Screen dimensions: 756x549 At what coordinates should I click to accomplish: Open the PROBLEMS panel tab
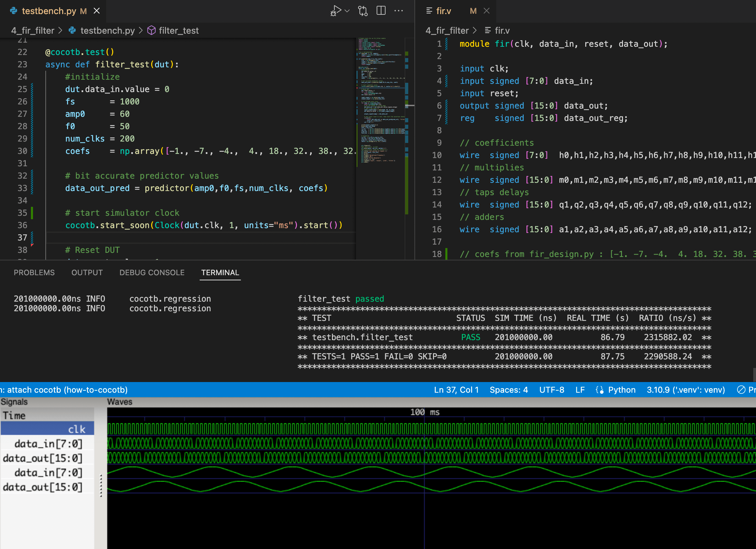pyautogui.click(x=34, y=272)
